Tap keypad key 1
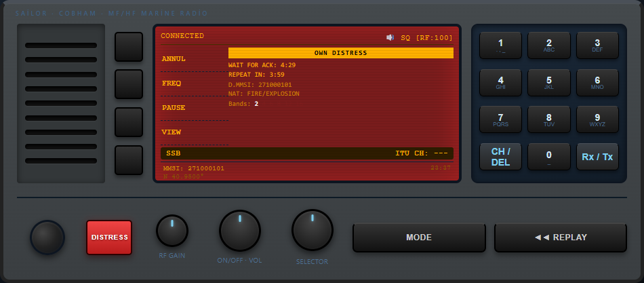The image size is (644, 283). pos(500,45)
